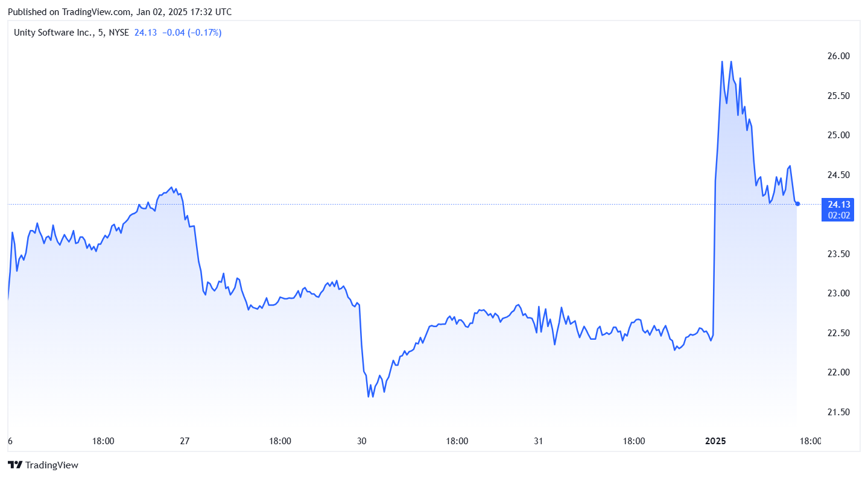Click the 23.50 price axis label

[838, 254]
